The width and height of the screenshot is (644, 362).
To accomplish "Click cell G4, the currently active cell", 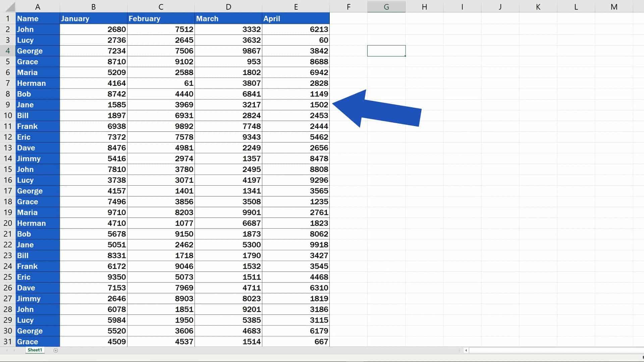I will [386, 51].
